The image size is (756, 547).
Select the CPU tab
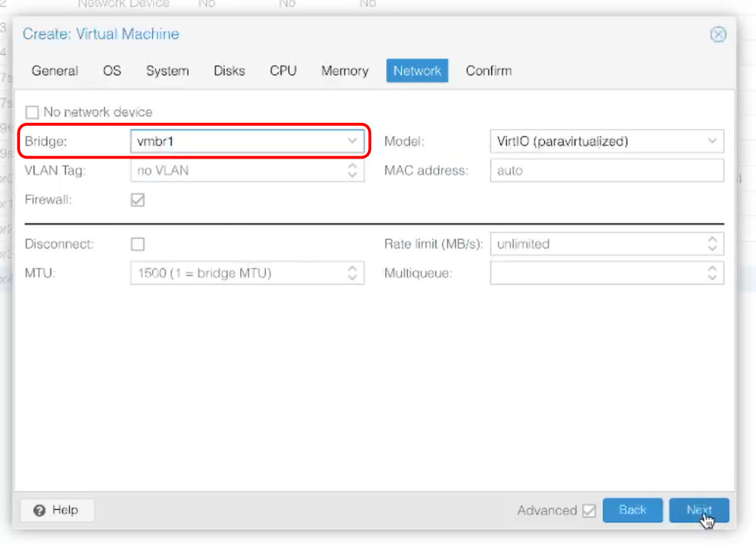click(283, 70)
